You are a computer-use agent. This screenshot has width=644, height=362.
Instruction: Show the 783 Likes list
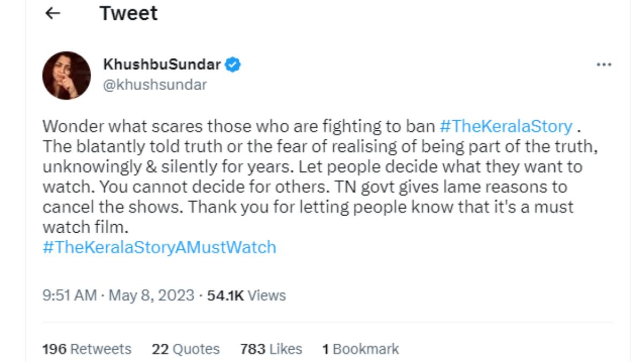tap(271, 349)
